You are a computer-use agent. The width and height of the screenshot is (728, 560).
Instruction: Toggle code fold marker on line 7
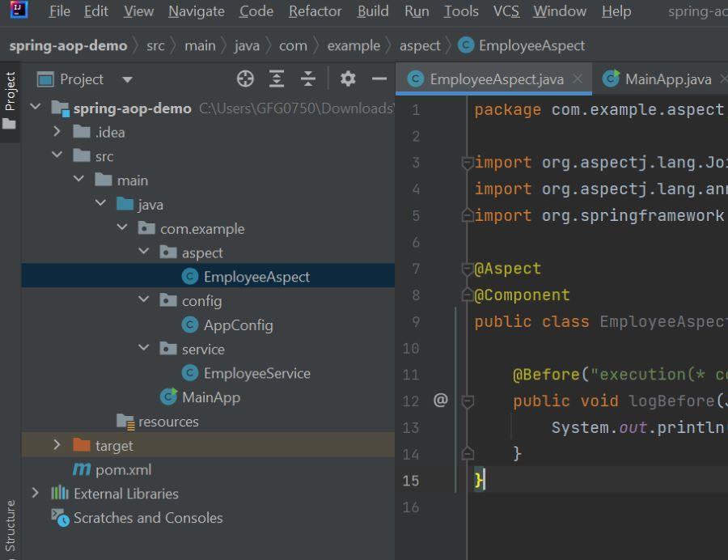(468, 269)
